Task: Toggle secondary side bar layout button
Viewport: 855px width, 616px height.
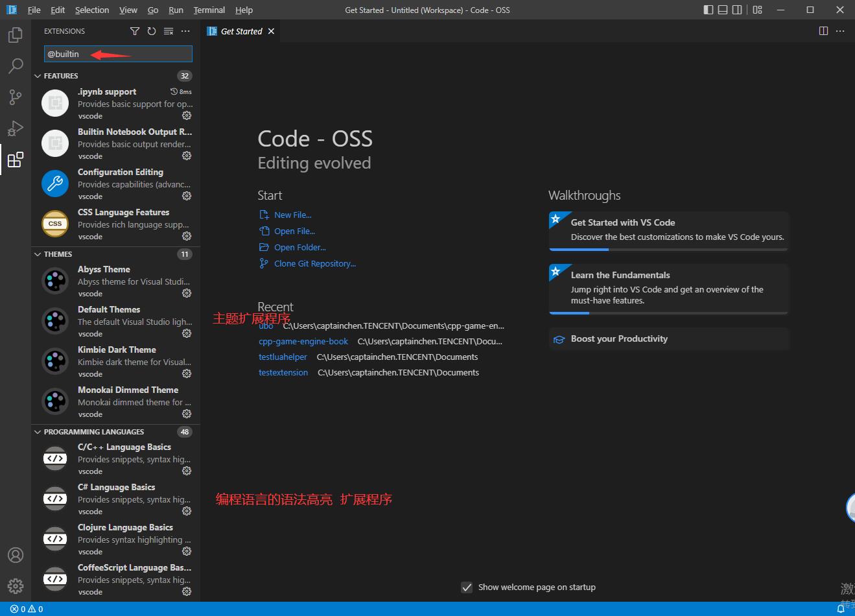Action: click(x=737, y=10)
